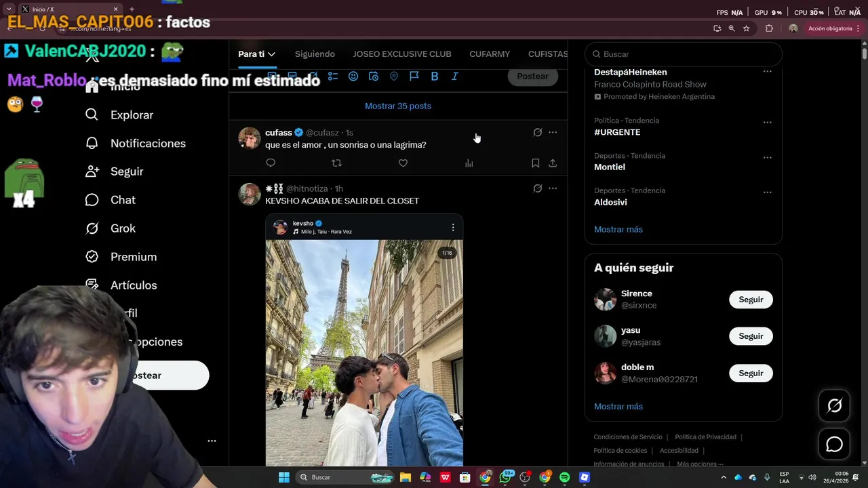Open Política de Privacidad link
The width and height of the screenshot is (868, 488).
(x=705, y=437)
